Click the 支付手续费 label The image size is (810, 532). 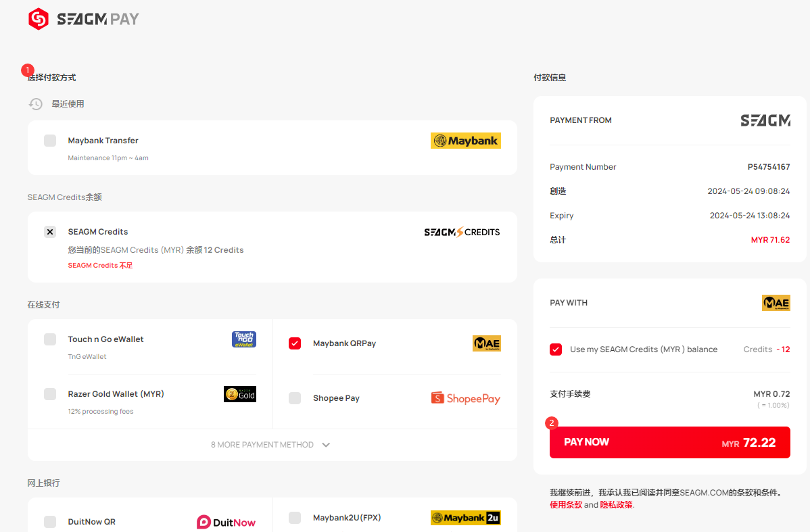(570, 394)
